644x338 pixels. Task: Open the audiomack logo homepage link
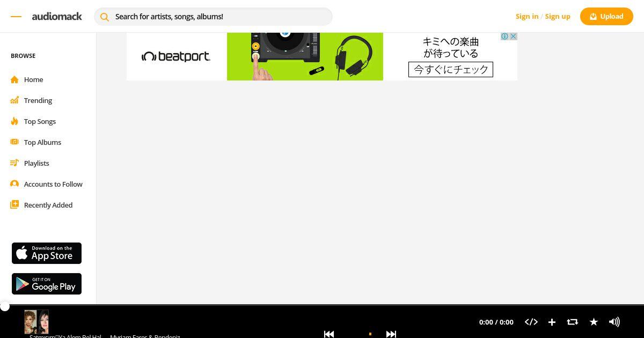pos(57,17)
